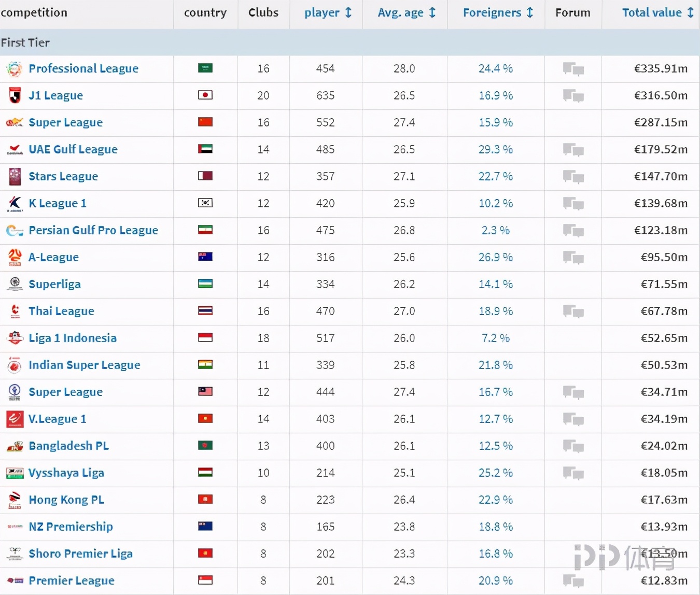Image resolution: width=700 pixels, height=595 pixels.
Task: Open forum for Professional League
Action: point(573,69)
